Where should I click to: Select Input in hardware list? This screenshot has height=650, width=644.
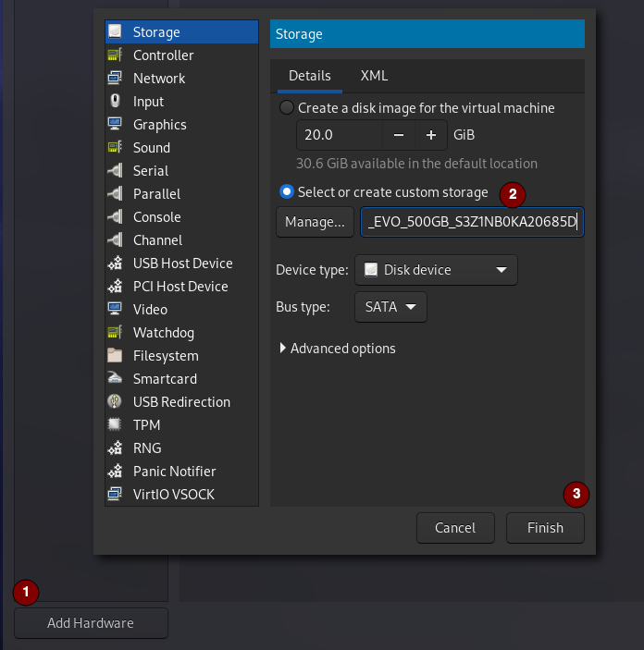pos(181,102)
